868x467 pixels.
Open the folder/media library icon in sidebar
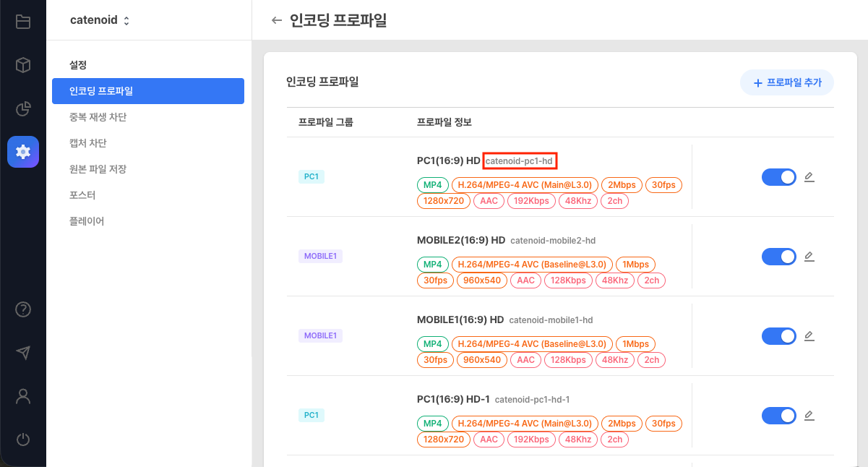point(23,22)
